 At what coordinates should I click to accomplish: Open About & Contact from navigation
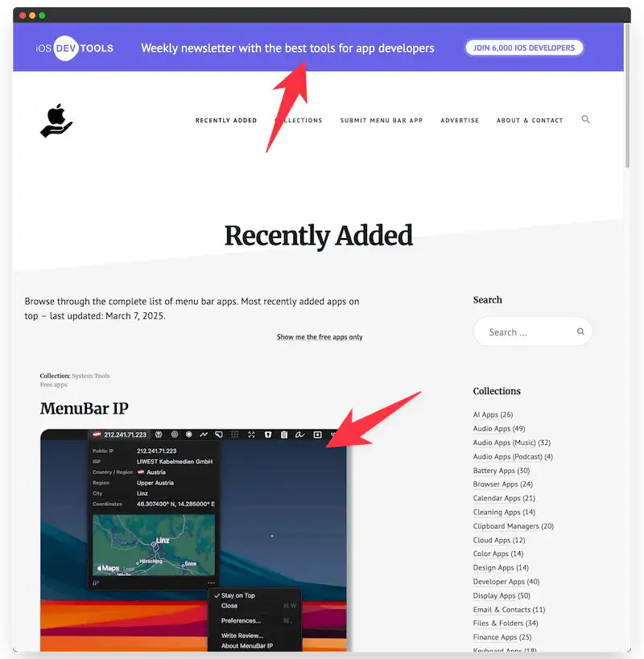coord(530,120)
